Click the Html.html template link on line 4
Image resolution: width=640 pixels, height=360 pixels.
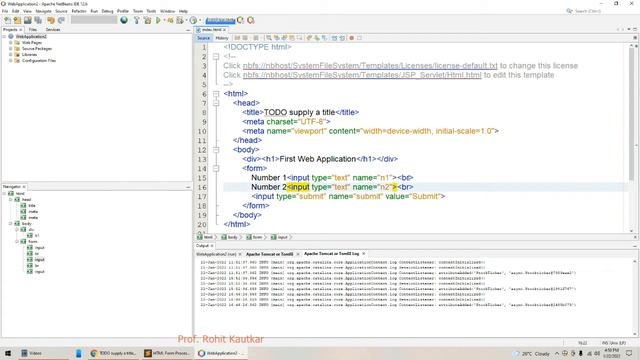tap(362, 75)
